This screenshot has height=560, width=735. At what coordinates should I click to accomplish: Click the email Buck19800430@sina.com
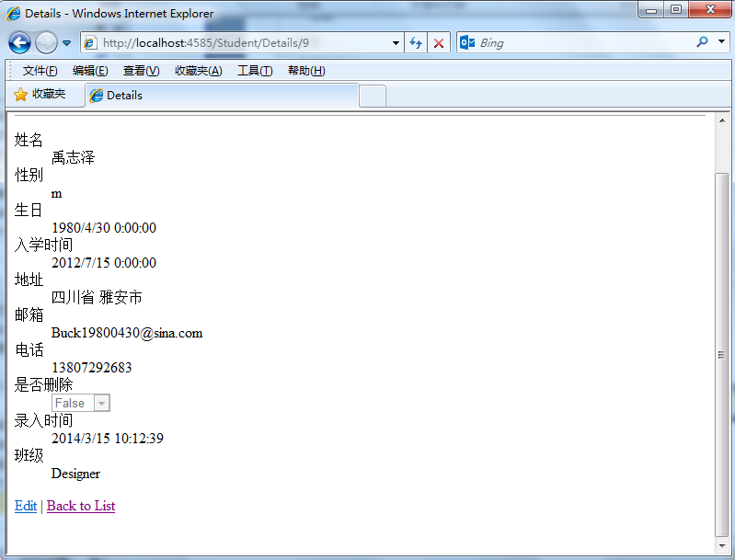(x=127, y=333)
